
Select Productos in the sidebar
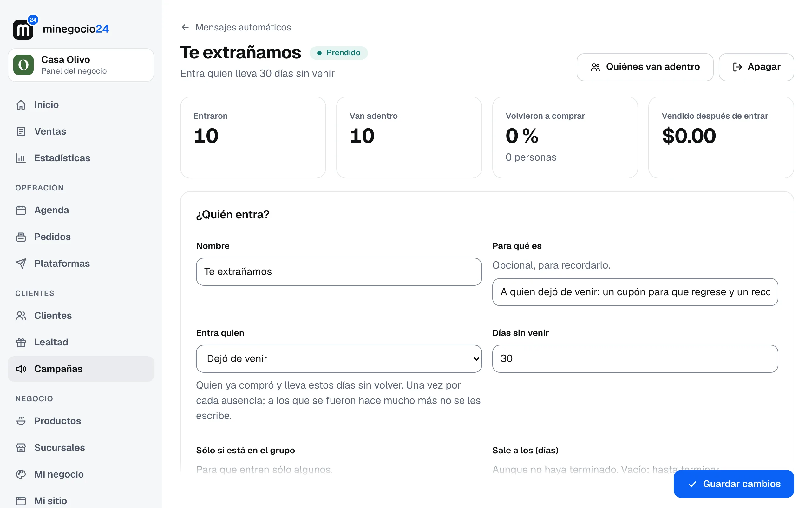[x=81, y=421]
